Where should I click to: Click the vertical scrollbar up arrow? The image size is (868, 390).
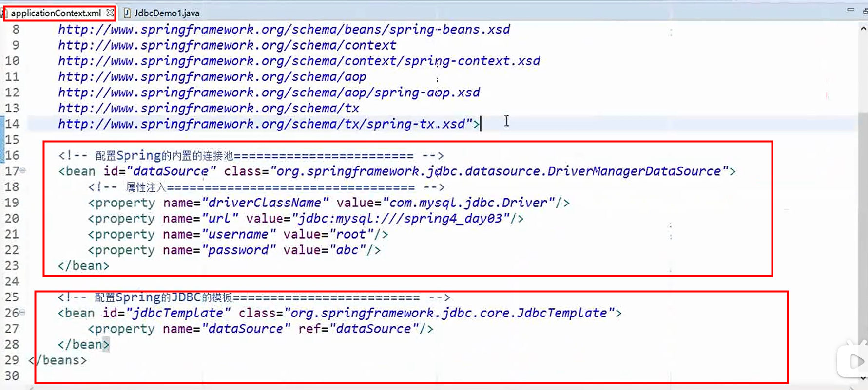coord(863,29)
